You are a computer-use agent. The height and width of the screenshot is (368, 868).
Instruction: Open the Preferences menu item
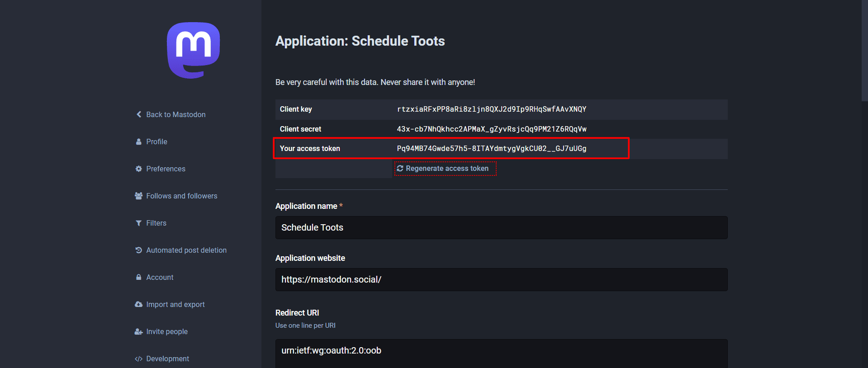(166, 169)
